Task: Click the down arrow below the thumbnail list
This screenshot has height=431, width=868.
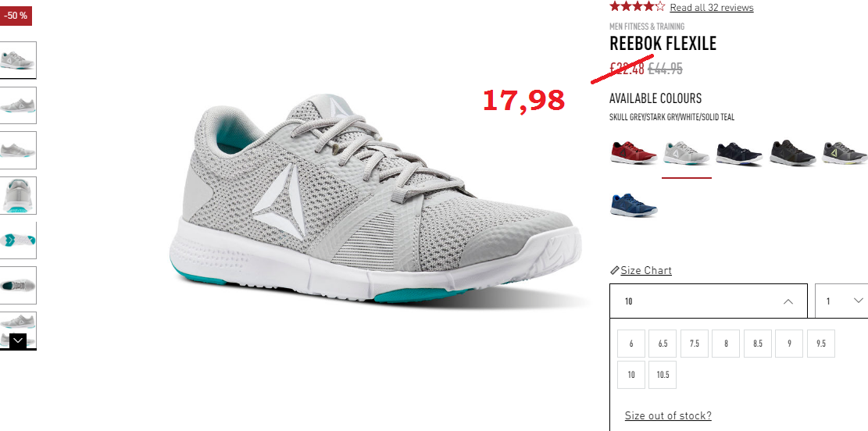Action: [18, 340]
